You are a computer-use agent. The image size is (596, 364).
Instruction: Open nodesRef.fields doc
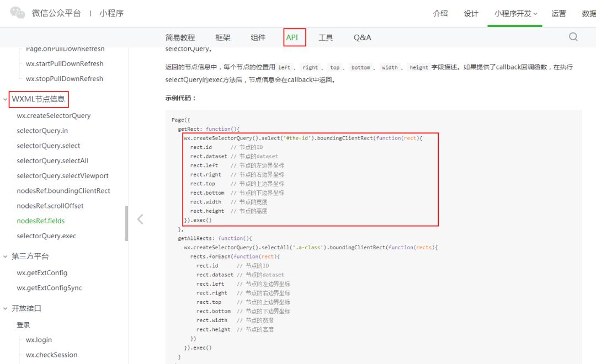pos(41,221)
